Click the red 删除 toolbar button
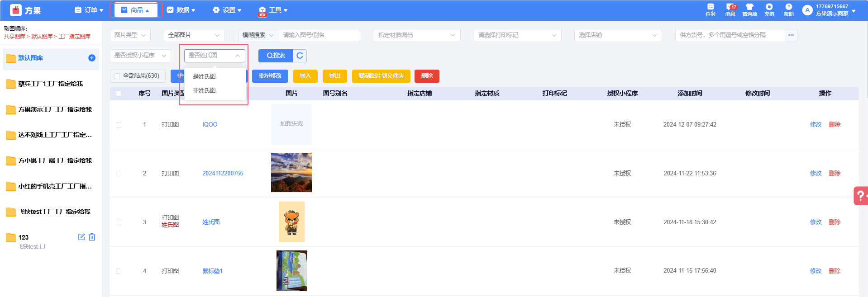Image resolution: width=868 pixels, height=297 pixels. 427,76
